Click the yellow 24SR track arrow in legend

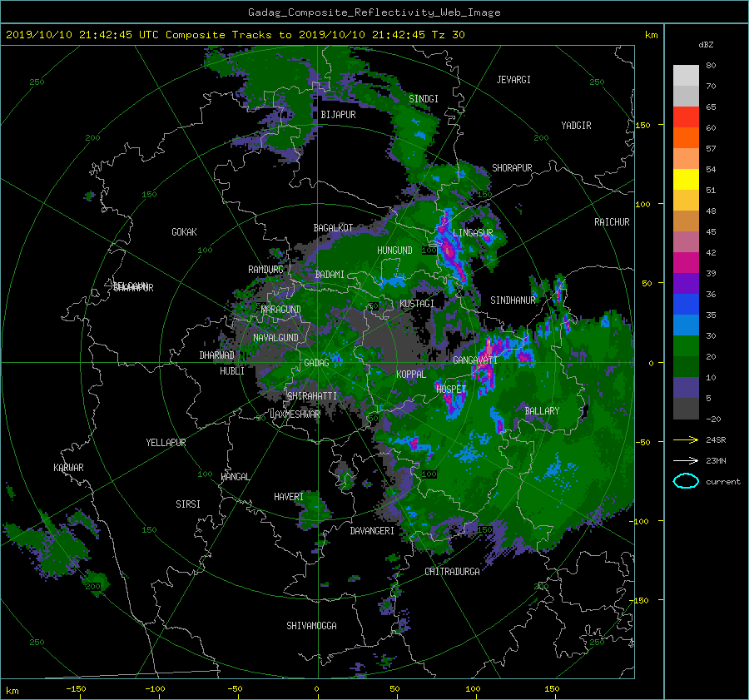(686, 440)
